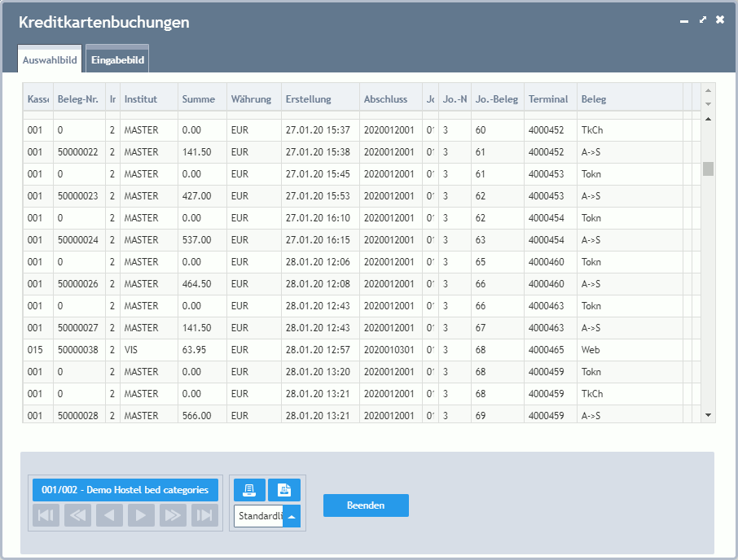The height and width of the screenshot is (560, 738).
Task: Click the Beenden button
Action: pos(366,505)
